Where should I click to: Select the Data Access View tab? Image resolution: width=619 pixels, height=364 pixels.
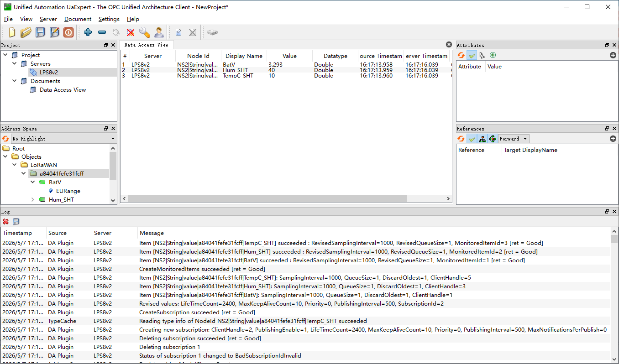[146, 45]
